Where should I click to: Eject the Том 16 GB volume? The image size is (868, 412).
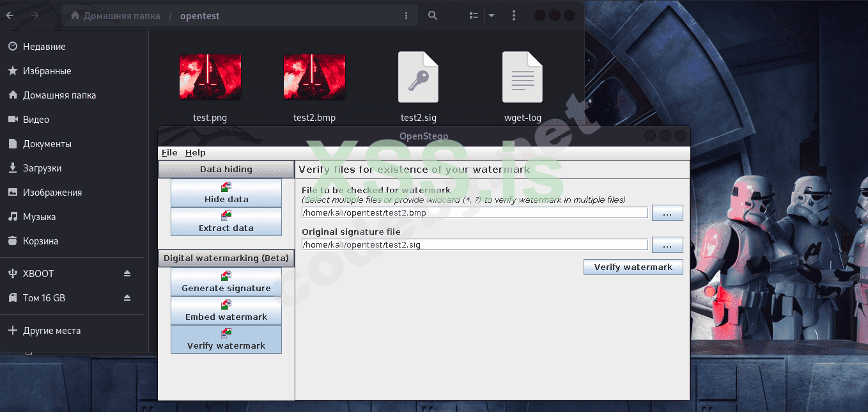tap(127, 298)
